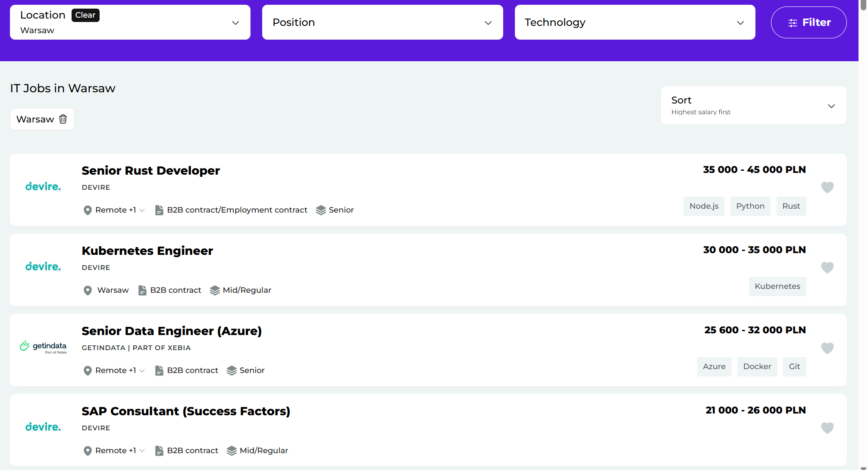Click the Azure technology tag
This screenshot has width=868, height=470.
pyautogui.click(x=714, y=367)
